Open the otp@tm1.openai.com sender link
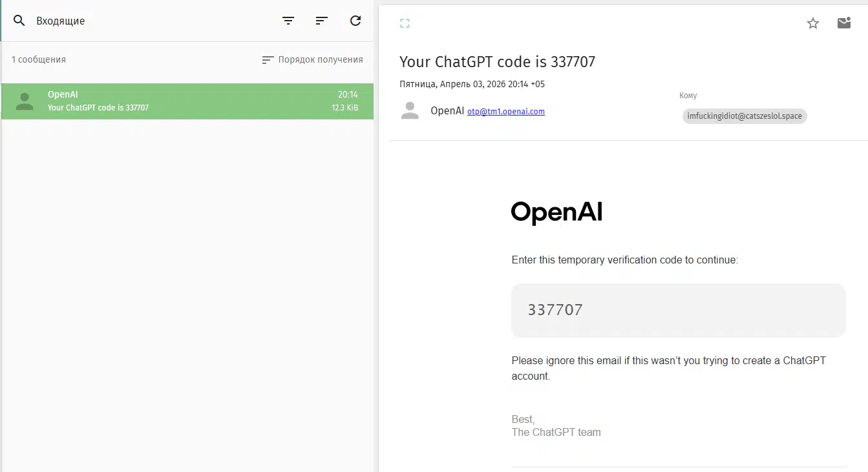Screen dimensions: 868x472 click(x=505, y=112)
